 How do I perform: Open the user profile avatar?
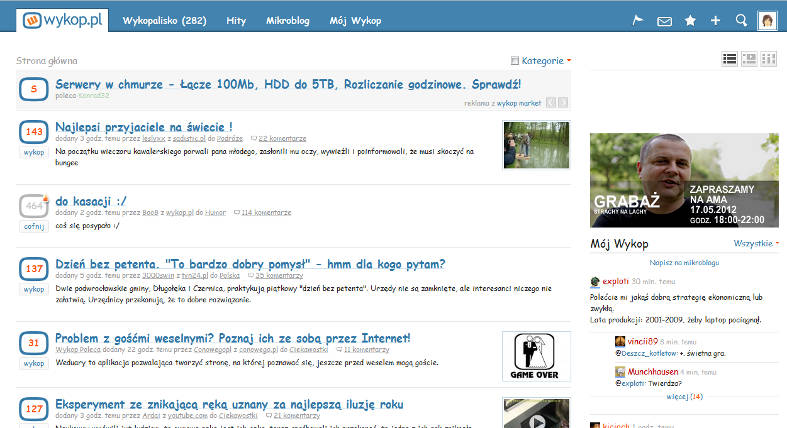coord(767,21)
